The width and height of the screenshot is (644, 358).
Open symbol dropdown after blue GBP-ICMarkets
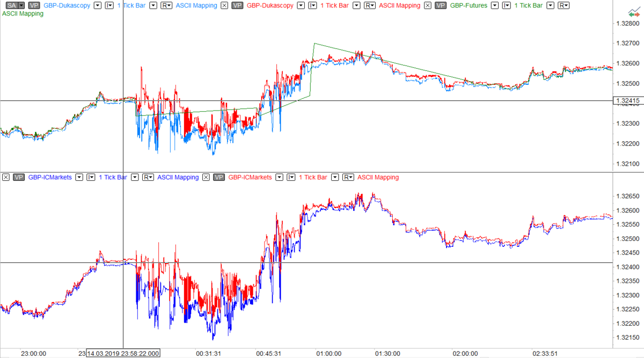(79, 177)
